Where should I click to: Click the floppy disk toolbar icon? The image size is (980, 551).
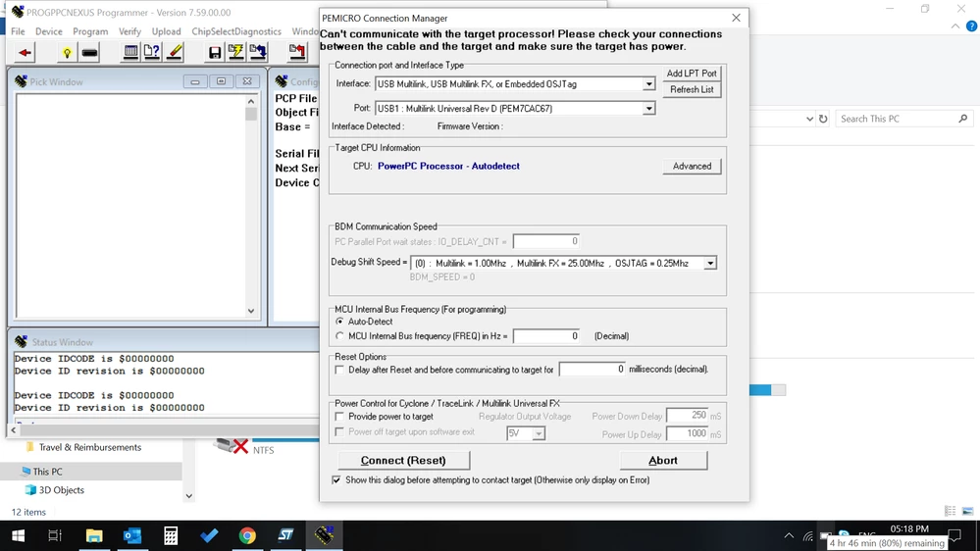click(215, 53)
